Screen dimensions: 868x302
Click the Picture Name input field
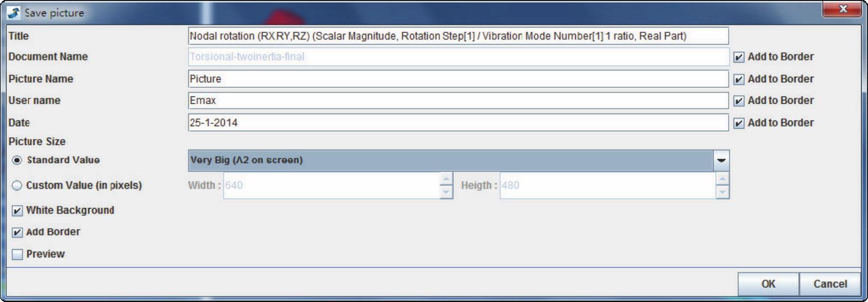(x=458, y=79)
